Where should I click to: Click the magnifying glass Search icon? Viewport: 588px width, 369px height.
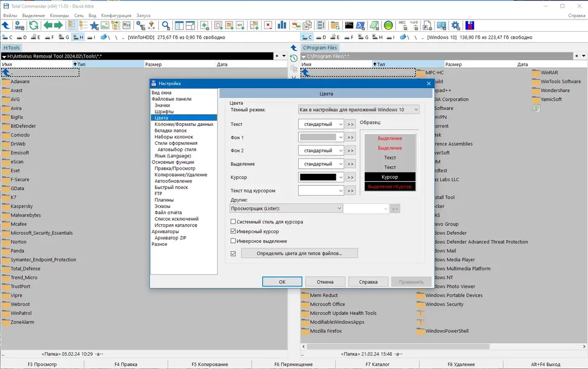165,25
